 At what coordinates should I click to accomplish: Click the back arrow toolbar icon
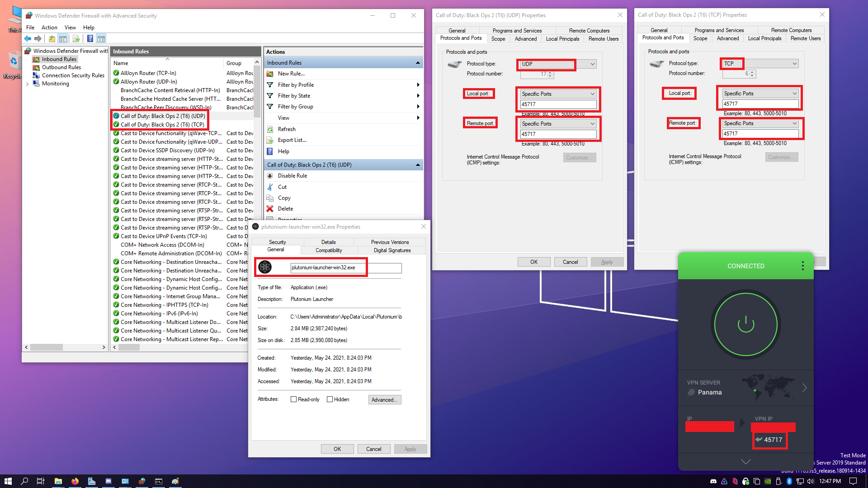pos(28,39)
